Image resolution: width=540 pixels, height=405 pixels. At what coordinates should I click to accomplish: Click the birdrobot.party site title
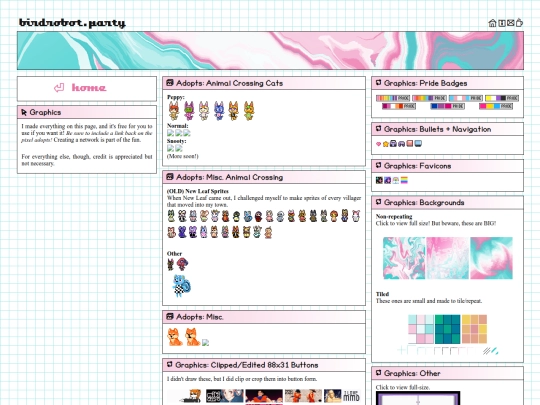72,23
